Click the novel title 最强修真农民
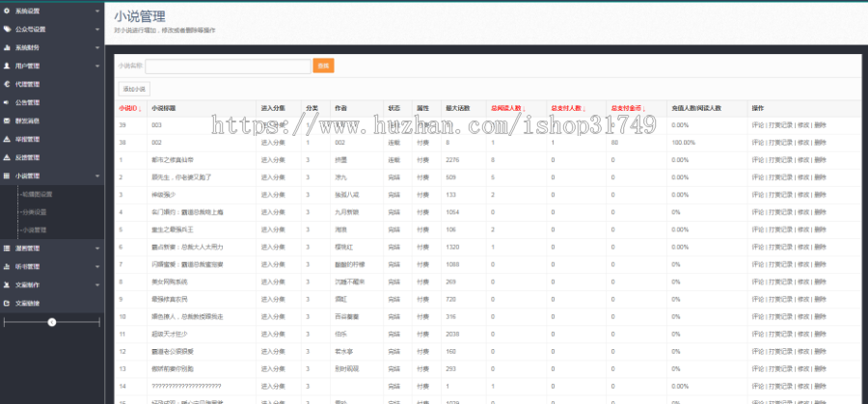 [x=170, y=300]
